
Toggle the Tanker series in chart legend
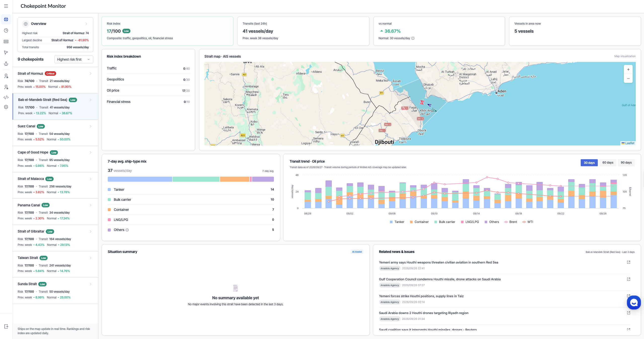pyautogui.click(x=397, y=222)
